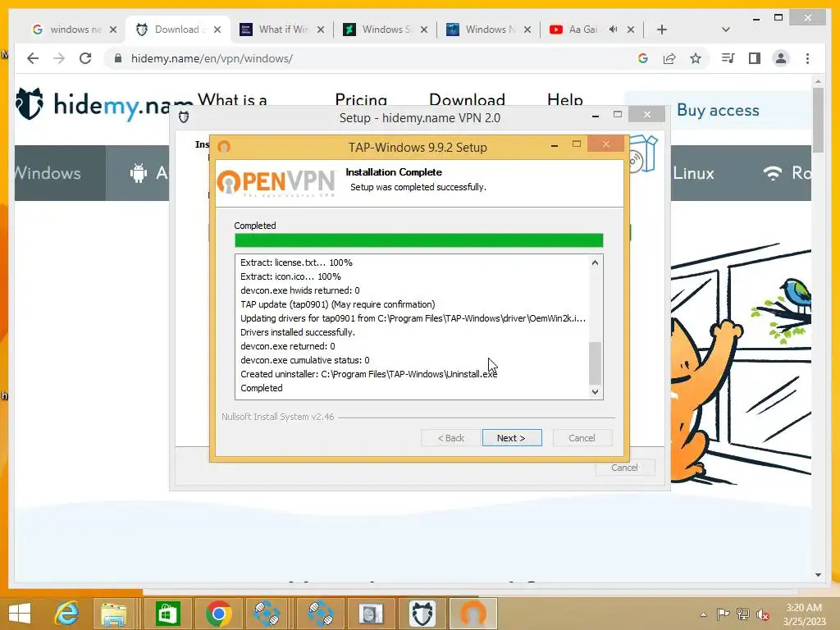Viewport: 840px width, 630px height.
Task: Click 'Drivers installed successfully.' log line
Action: [x=297, y=332]
